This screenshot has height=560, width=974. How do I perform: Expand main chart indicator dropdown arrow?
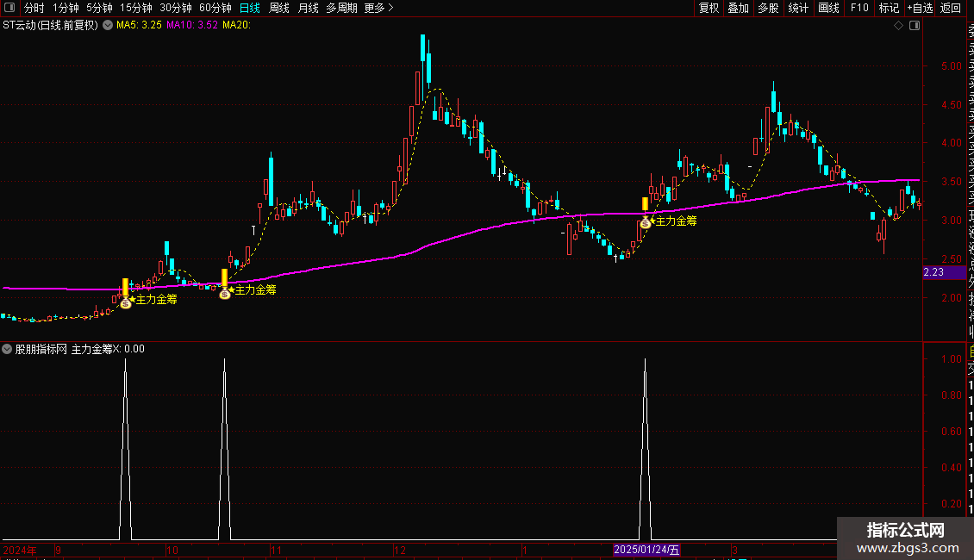[x=108, y=25]
